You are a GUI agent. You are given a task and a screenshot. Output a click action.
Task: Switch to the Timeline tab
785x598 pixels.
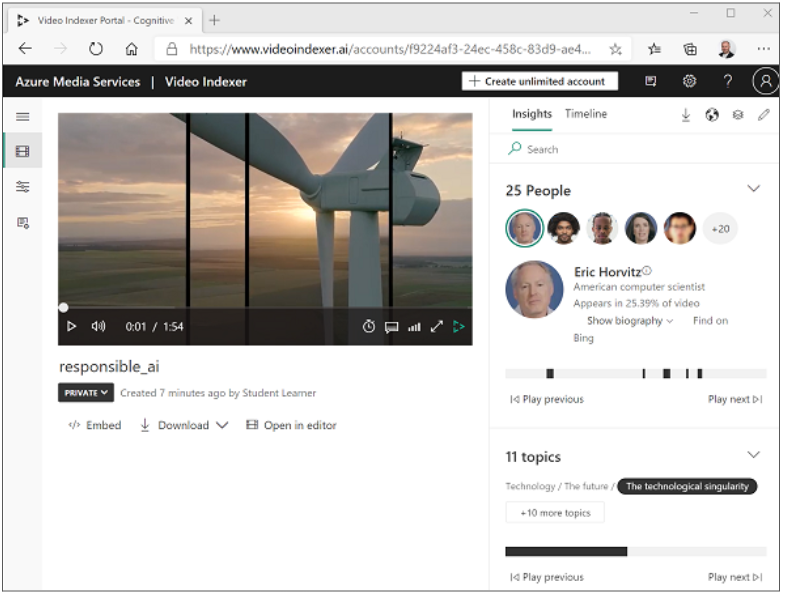588,114
